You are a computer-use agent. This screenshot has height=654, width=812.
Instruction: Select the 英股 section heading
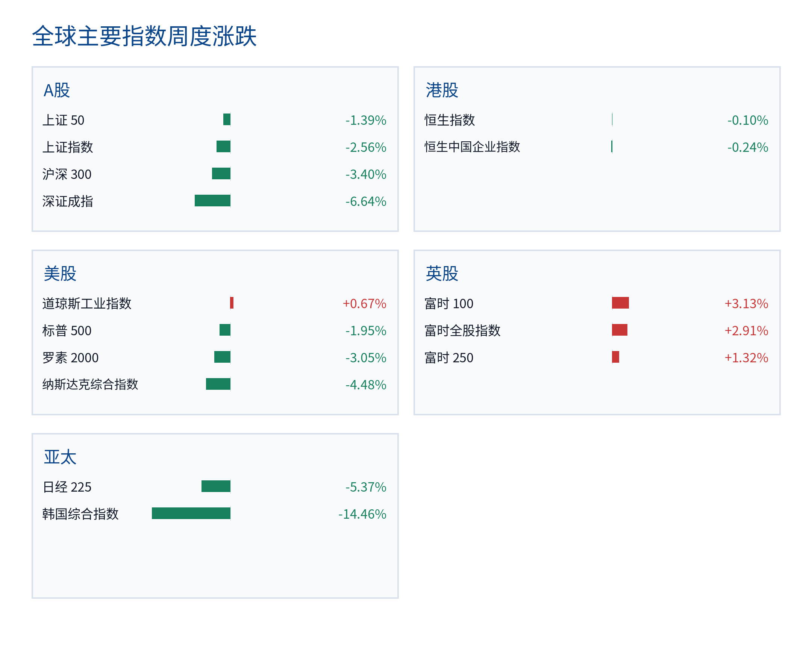pyautogui.click(x=442, y=274)
